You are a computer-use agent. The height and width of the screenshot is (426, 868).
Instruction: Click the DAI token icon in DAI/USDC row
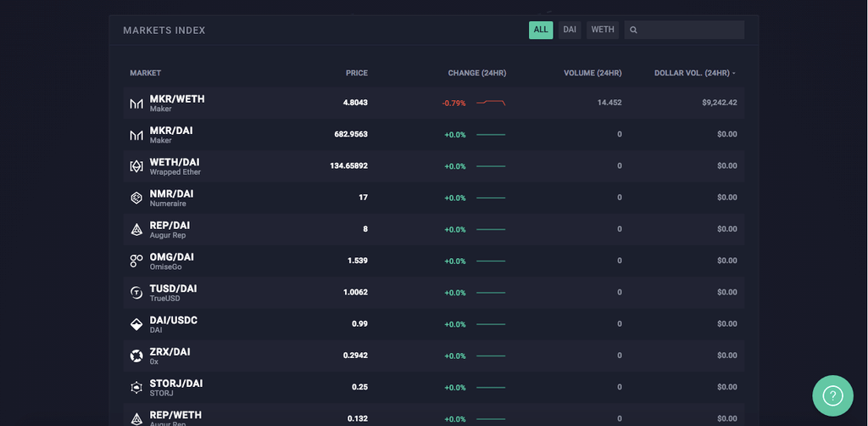136,324
